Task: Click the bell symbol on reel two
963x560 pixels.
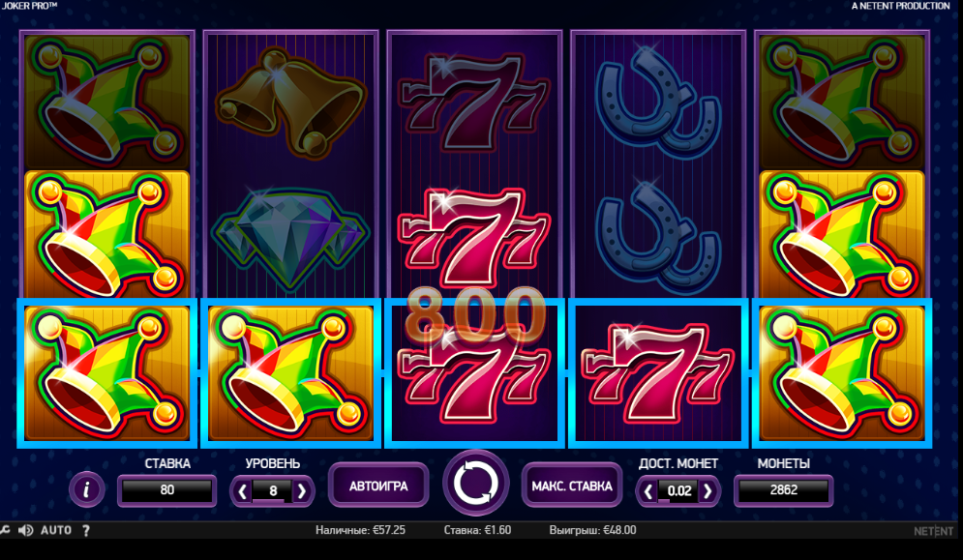Action: 290,102
